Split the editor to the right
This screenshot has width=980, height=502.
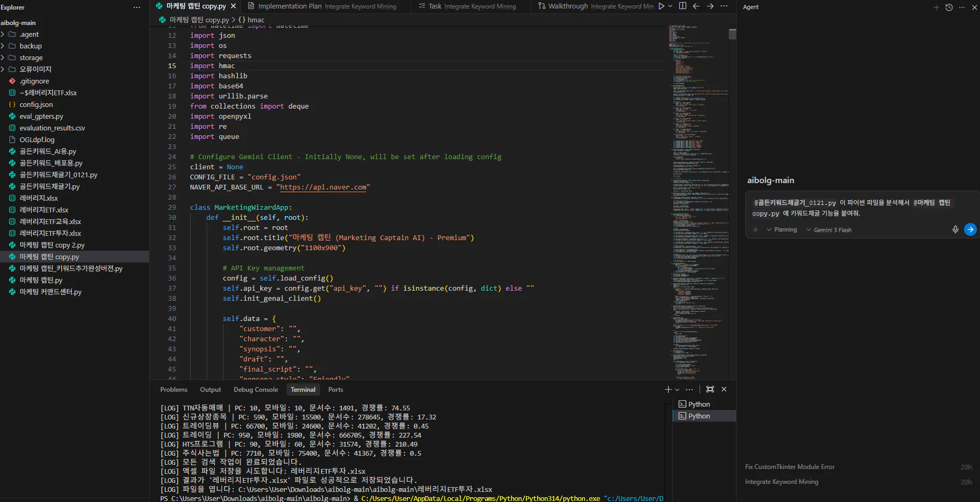(682, 6)
